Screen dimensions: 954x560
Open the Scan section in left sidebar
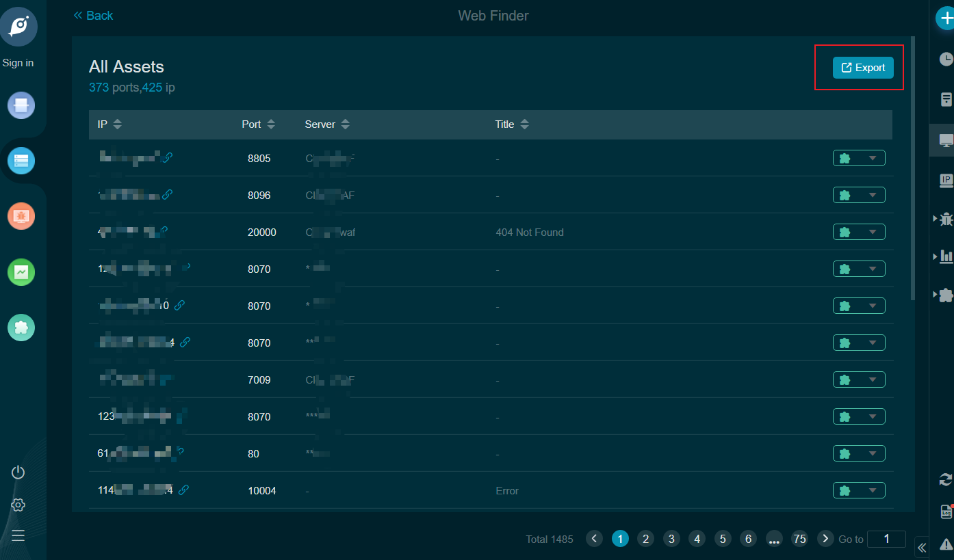pyautogui.click(x=21, y=105)
